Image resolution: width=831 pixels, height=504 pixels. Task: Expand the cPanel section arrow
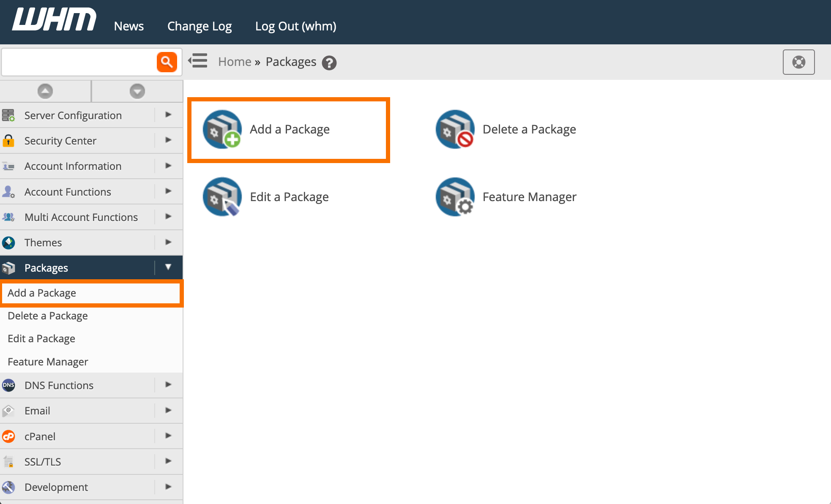click(168, 436)
